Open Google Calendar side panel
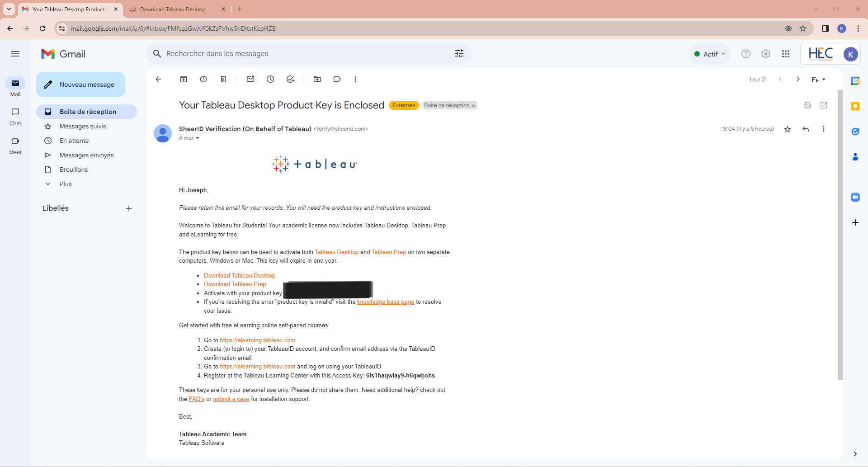The image size is (868, 467). [x=855, y=81]
